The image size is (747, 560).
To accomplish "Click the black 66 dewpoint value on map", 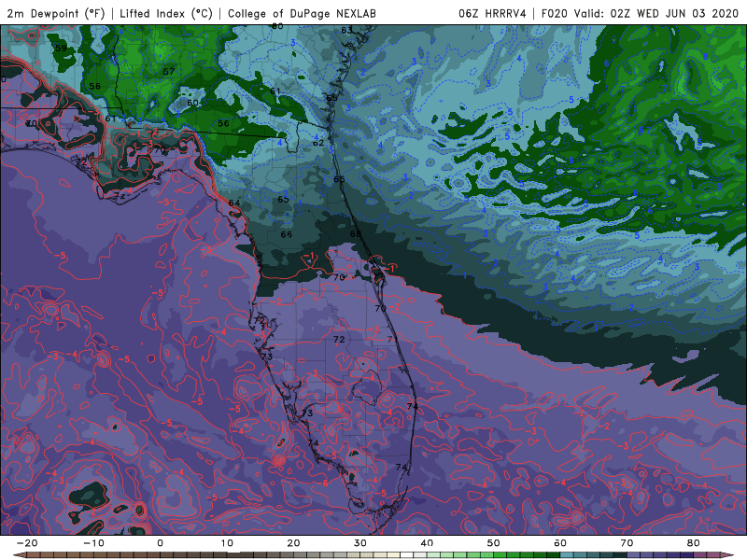I will [x=287, y=235].
